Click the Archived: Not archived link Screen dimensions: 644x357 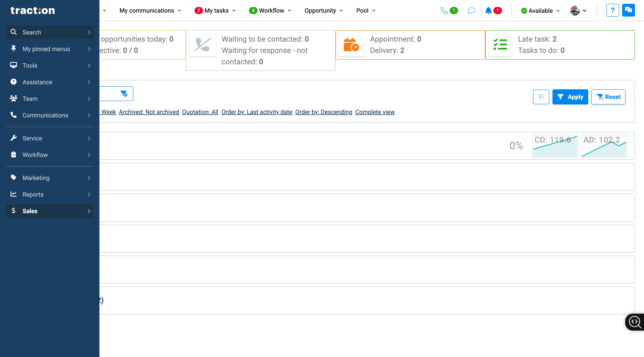coord(149,112)
